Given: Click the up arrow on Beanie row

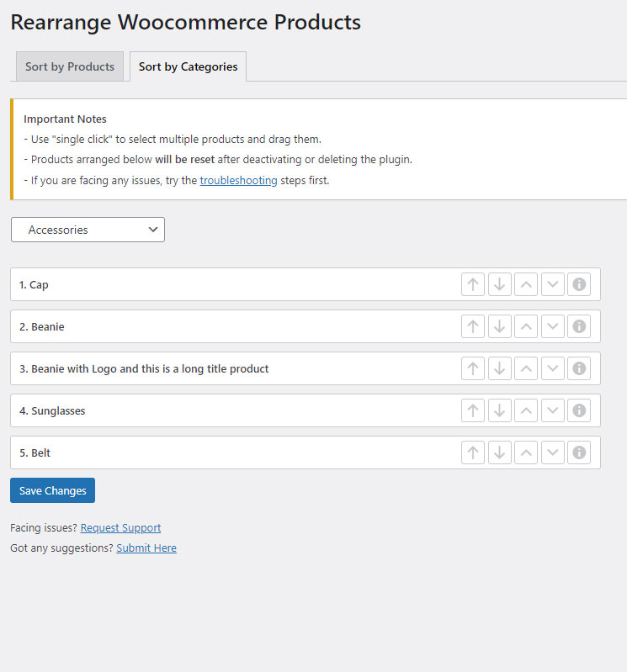Looking at the screenshot, I should tap(473, 326).
